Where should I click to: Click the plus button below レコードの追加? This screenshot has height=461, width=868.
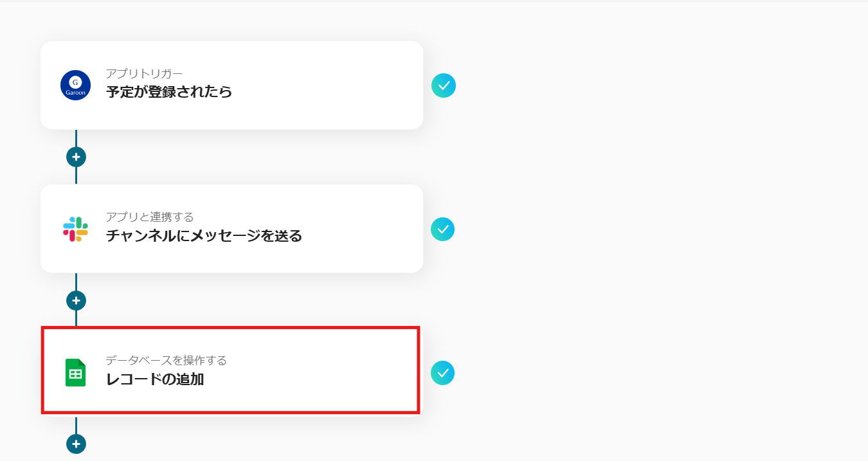coord(76,444)
